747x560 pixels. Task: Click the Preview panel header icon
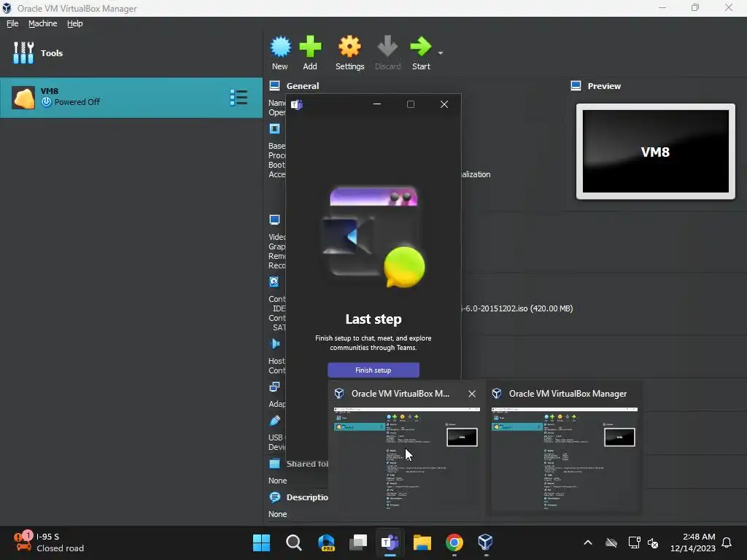[x=576, y=86]
